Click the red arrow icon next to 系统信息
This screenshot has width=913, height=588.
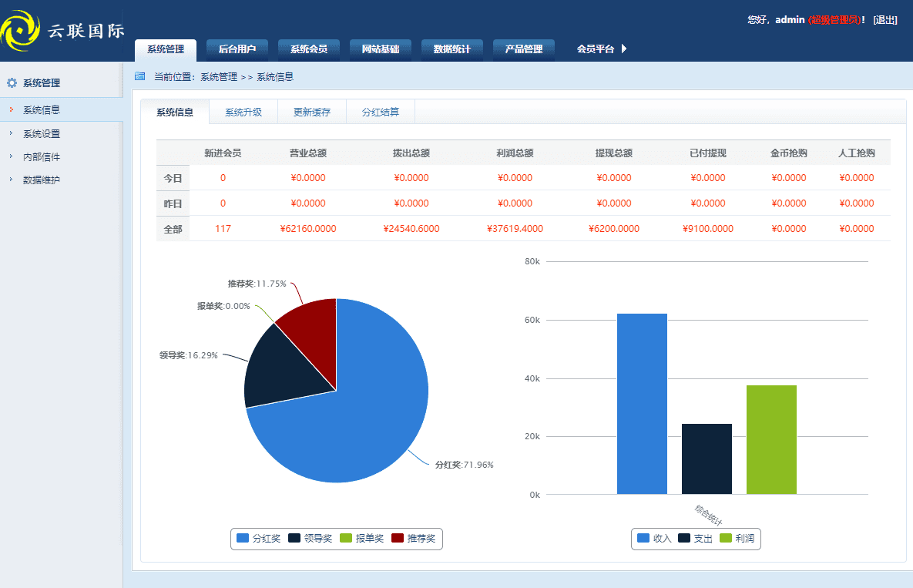pyautogui.click(x=12, y=109)
